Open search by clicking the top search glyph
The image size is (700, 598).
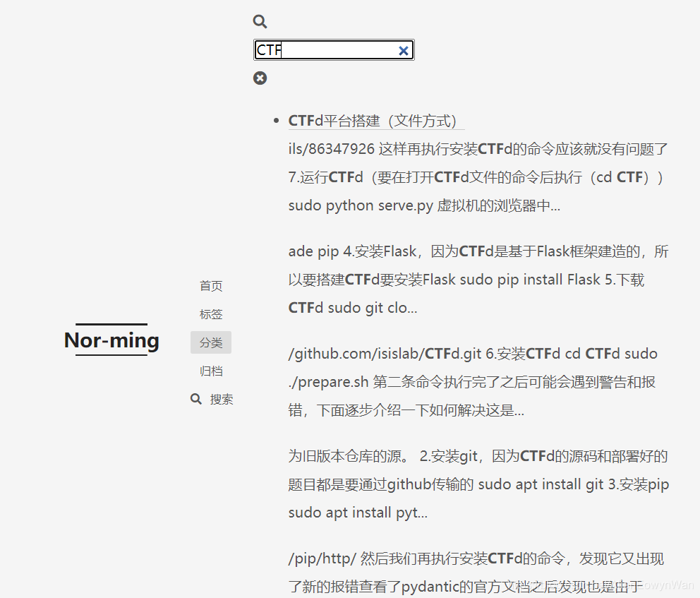point(260,21)
